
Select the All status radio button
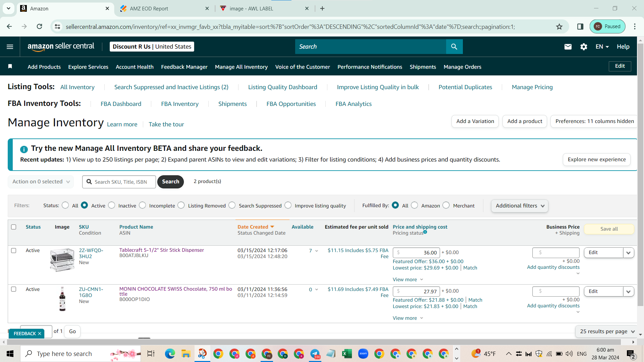65,205
